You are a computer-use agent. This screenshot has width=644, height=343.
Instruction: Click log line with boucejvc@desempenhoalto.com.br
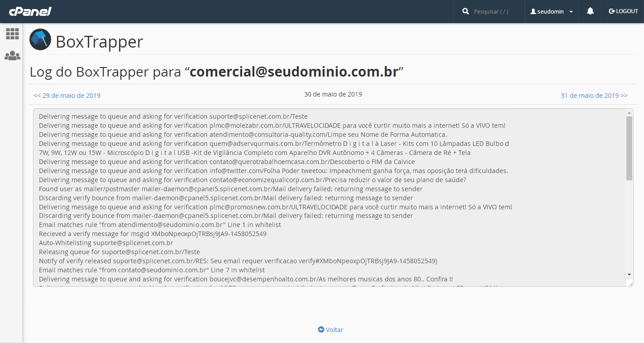[246, 279]
